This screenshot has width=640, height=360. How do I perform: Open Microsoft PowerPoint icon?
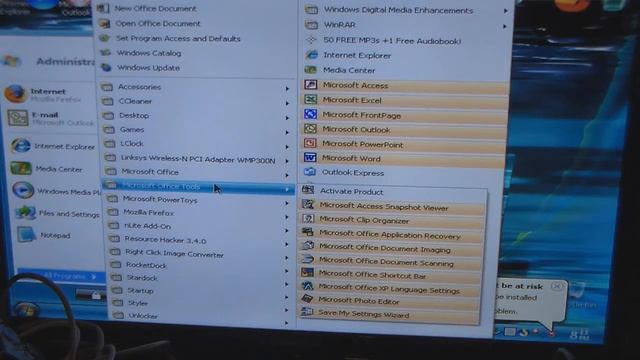coord(310,143)
